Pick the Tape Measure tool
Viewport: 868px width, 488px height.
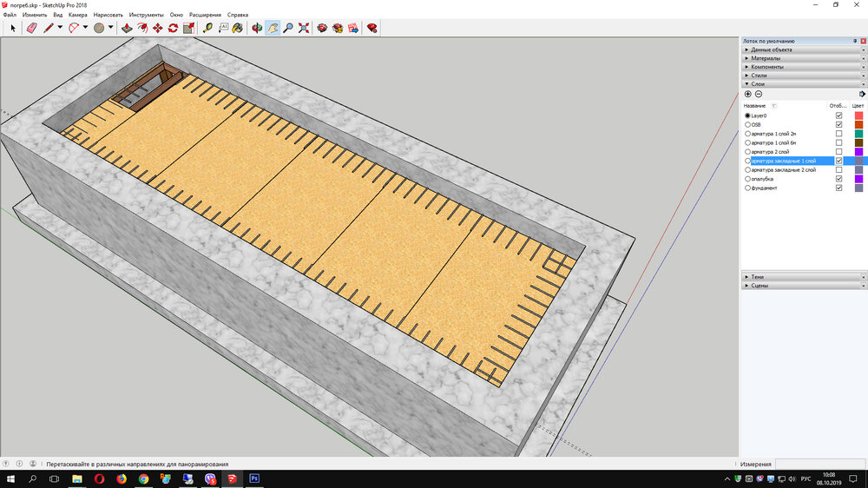[208, 28]
